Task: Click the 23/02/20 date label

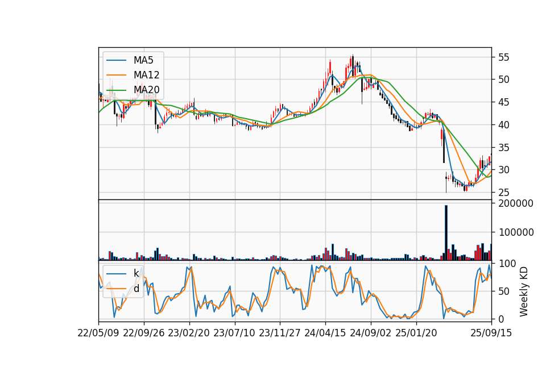Action: pyautogui.click(x=189, y=333)
